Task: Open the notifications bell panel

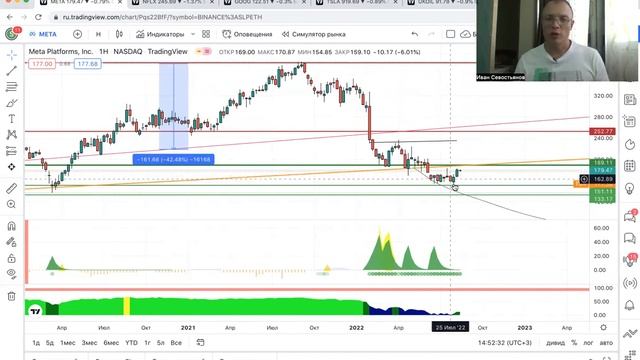Action: (630, 305)
